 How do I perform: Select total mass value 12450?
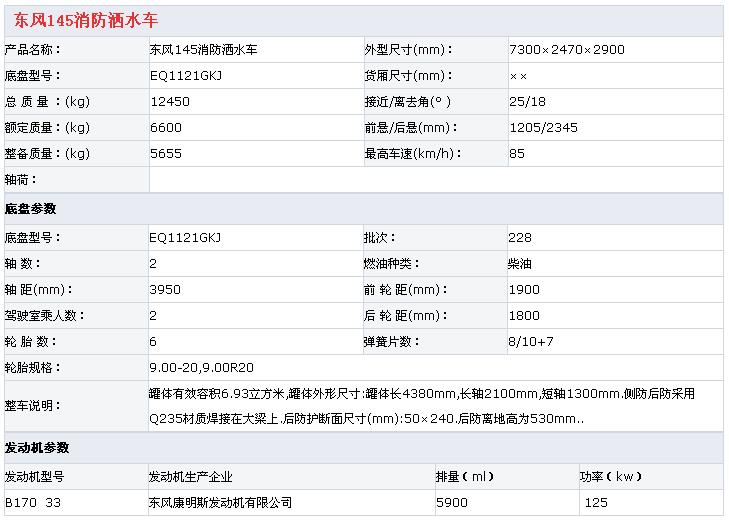click(170, 102)
